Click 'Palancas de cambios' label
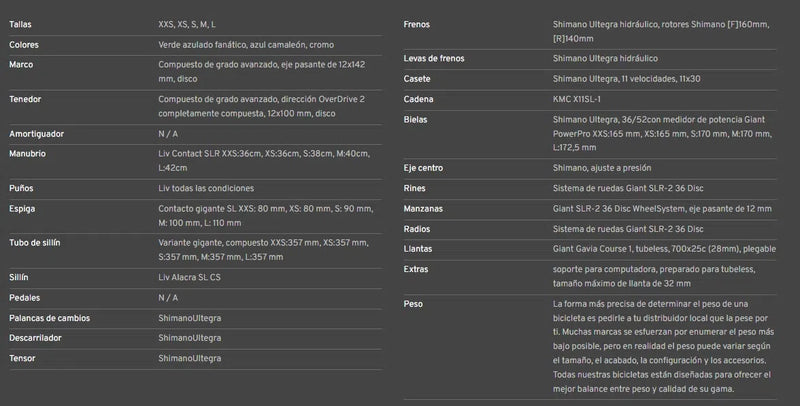Image resolution: width=800 pixels, height=406 pixels. point(49,318)
